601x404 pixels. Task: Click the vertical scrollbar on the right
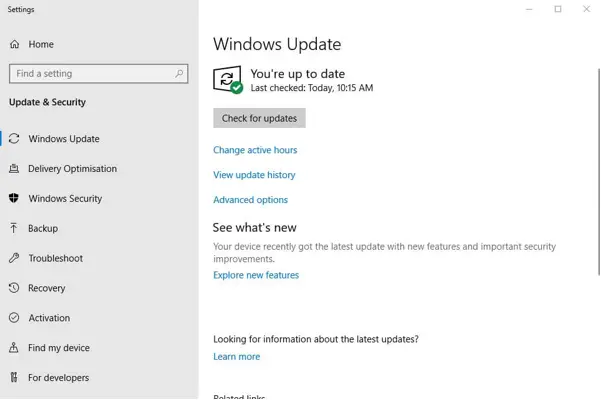pos(599,172)
